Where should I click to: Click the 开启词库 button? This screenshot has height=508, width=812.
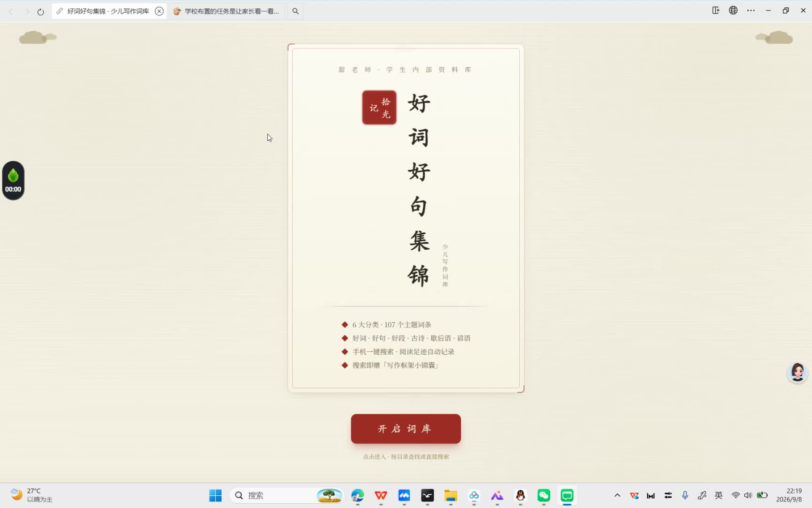tap(406, 429)
